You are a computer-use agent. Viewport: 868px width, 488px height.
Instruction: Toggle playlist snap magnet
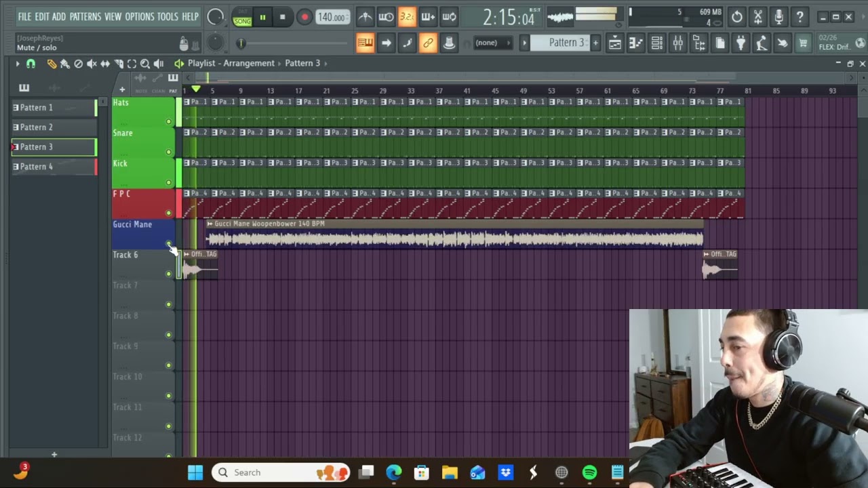[31, 64]
